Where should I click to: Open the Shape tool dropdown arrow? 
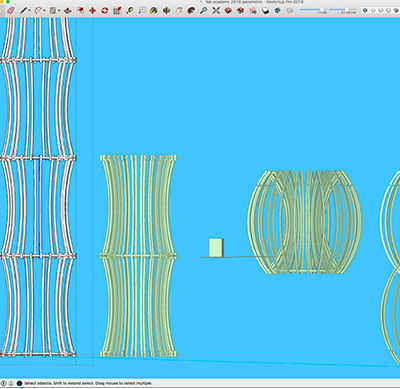[x=59, y=11]
